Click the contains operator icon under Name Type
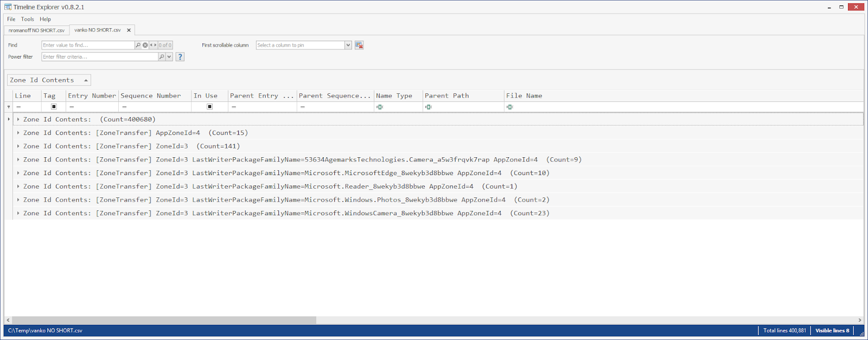The image size is (868, 340). pos(380,107)
